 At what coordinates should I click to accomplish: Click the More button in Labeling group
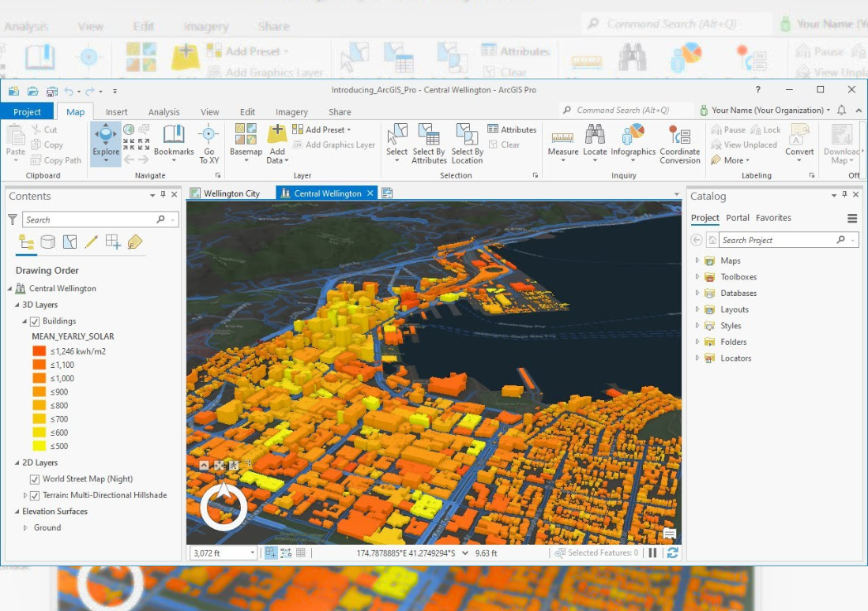730,160
